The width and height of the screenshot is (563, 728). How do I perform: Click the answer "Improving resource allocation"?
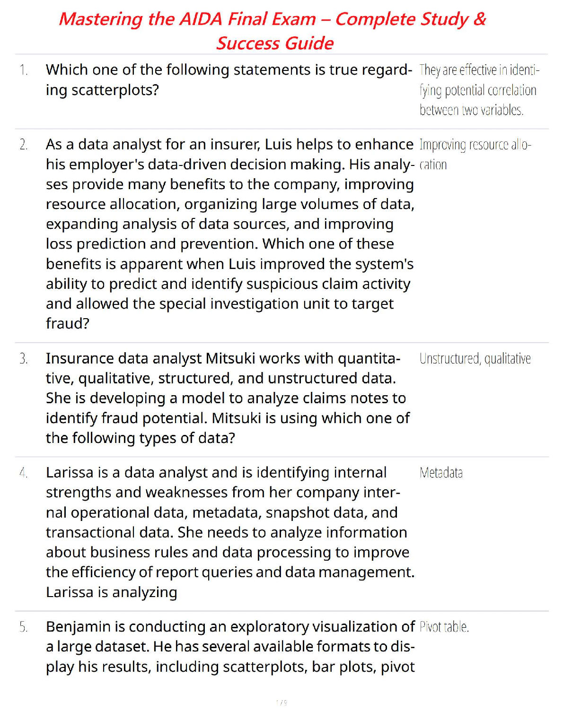pyautogui.click(x=475, y=154)
